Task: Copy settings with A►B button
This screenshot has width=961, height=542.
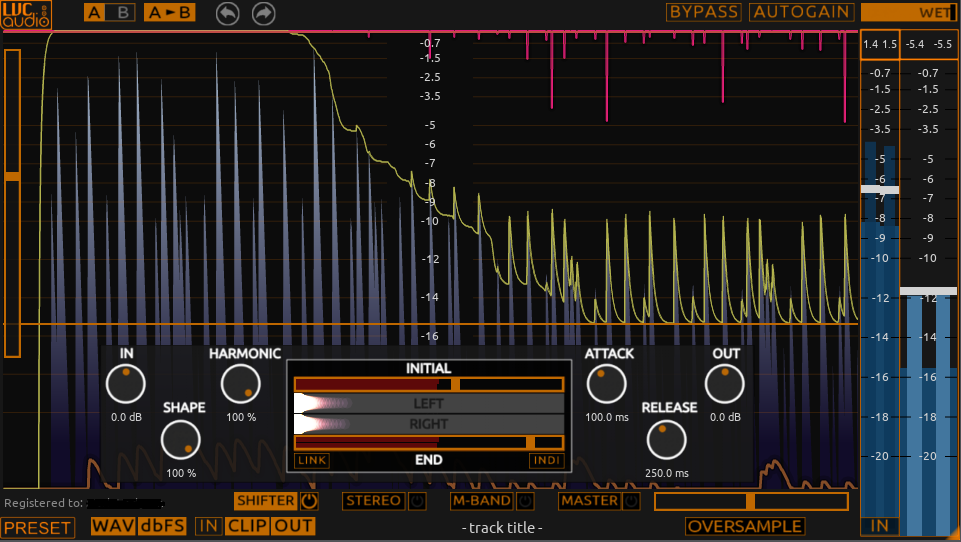Action: tap(170, 13)
